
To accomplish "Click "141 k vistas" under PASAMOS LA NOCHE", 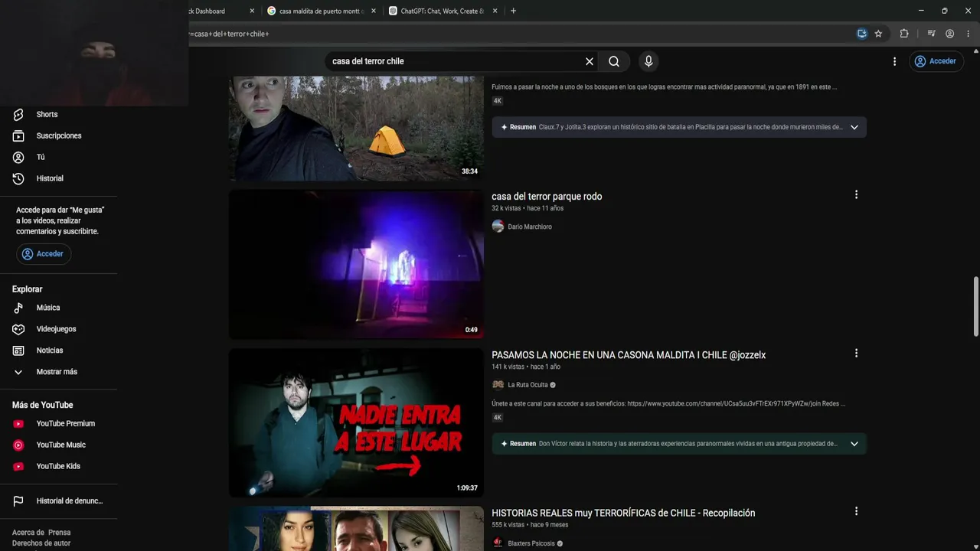I will pos(508,367).
